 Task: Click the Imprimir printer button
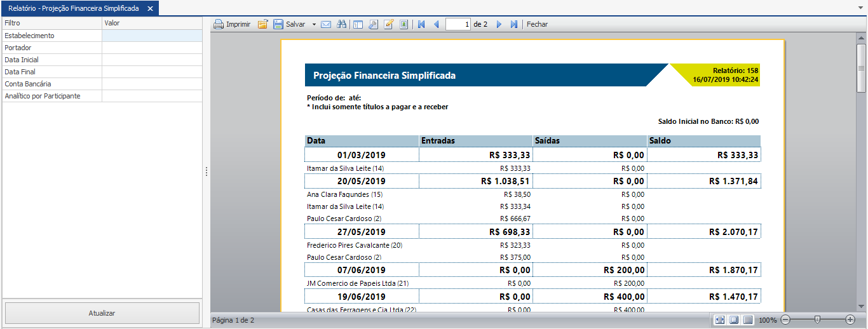pos(231,24)
